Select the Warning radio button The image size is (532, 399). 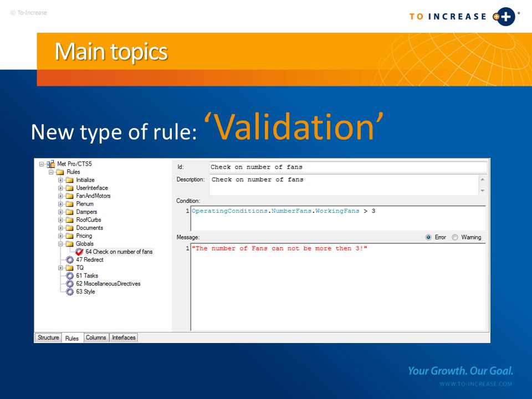pyautogui.click(x=455, y=238)
